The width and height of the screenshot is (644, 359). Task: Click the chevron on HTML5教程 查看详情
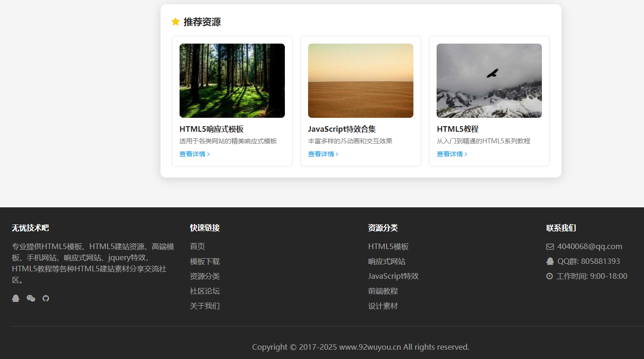point(466,154)
